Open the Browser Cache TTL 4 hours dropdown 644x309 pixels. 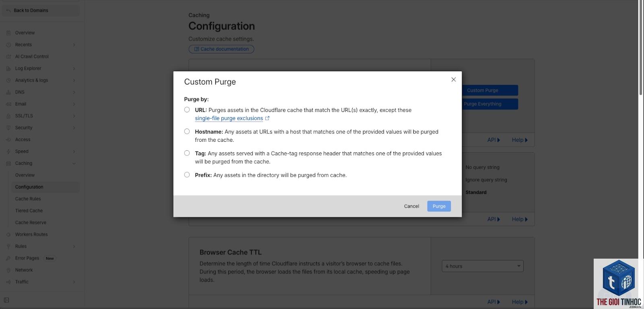(x=483, y=266)
